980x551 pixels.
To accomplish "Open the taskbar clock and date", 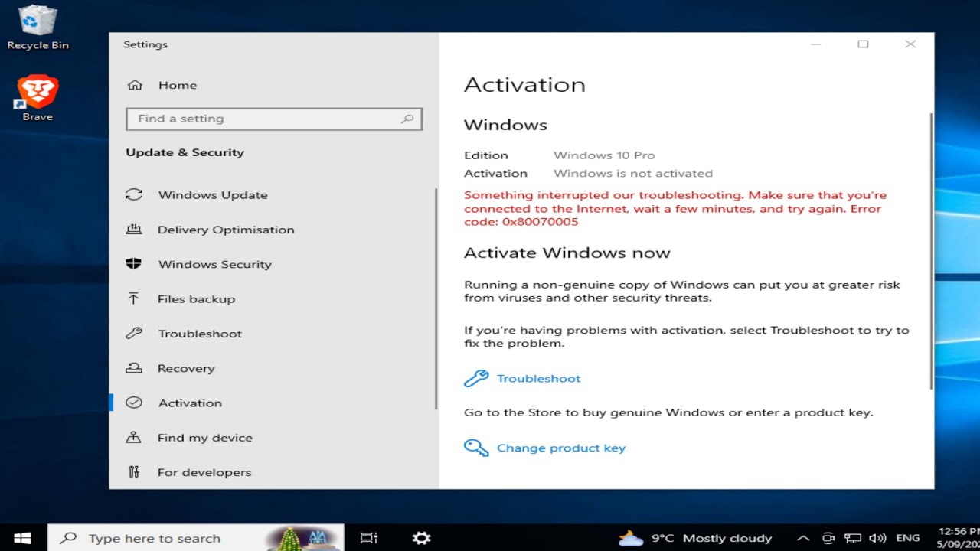I will 959,538.
